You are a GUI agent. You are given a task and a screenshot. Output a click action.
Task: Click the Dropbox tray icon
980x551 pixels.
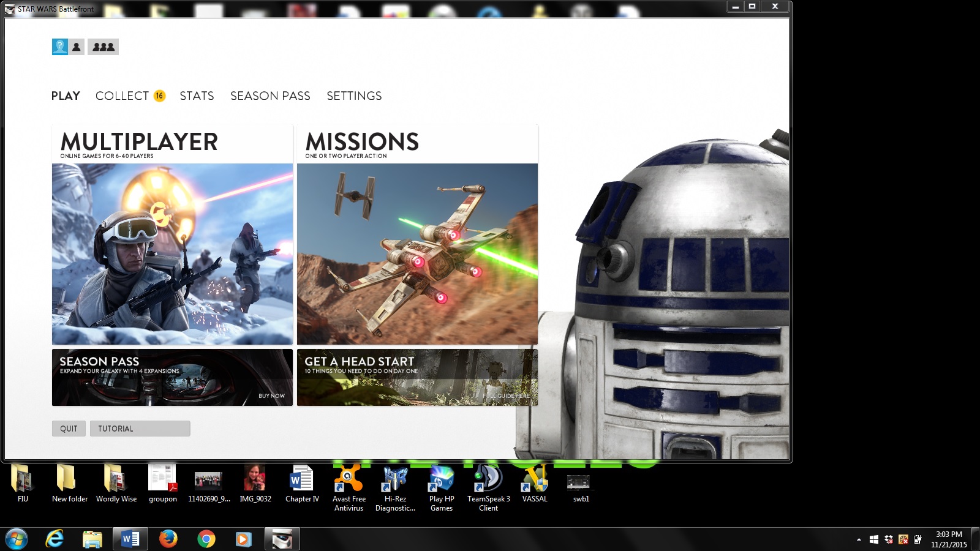pyautogui.click(x=889, y=539)
